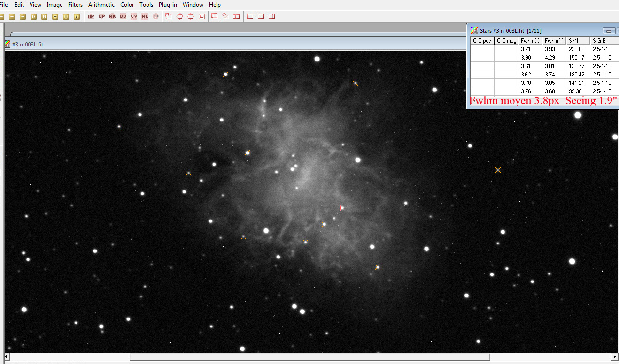The image size is (619, 364).
Task: Open the Tools menu
Action: pyautogui.click(x=147, y=5)
